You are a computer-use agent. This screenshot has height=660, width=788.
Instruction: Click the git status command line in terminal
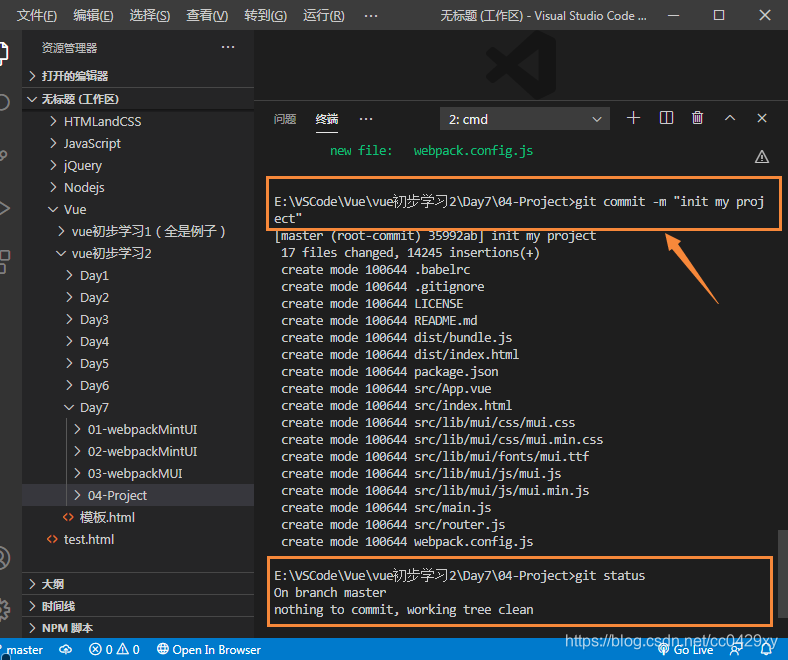coord(459,576)
